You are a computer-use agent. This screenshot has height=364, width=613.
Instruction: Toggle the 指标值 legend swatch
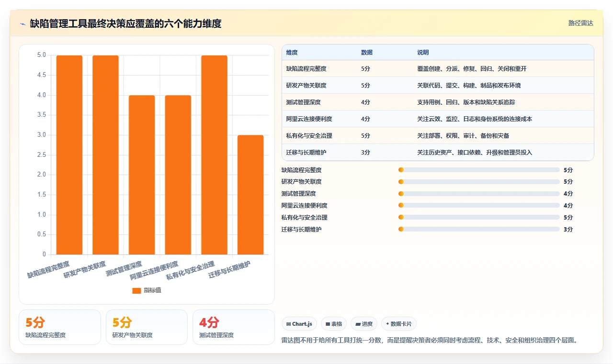(x=136, y=290)
